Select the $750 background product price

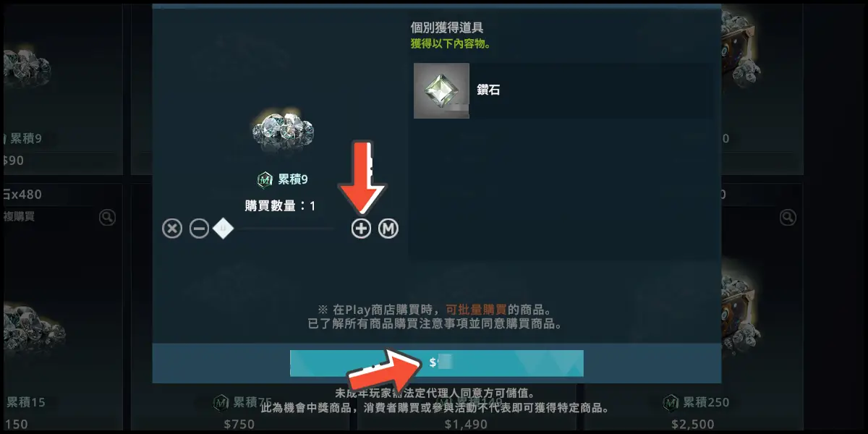click(239, 424)
